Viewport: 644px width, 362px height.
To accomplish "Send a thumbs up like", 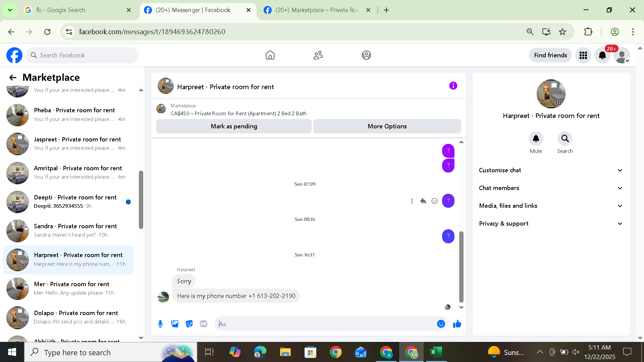I will point(457,324).
